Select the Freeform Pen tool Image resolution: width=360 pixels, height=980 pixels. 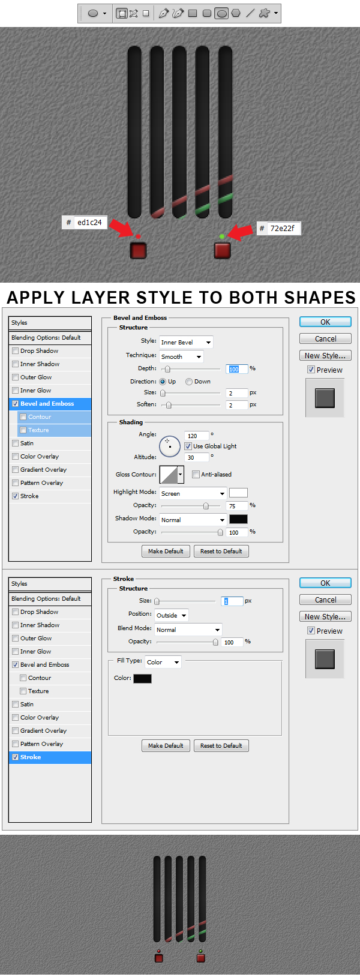pyautogui.click(x=178, y=13)
